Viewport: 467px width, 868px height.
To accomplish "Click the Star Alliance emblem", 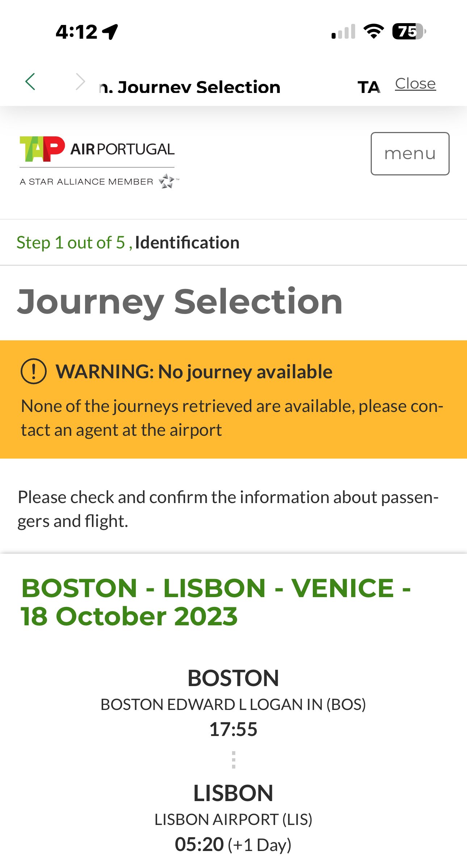I will tap(167, 181).
